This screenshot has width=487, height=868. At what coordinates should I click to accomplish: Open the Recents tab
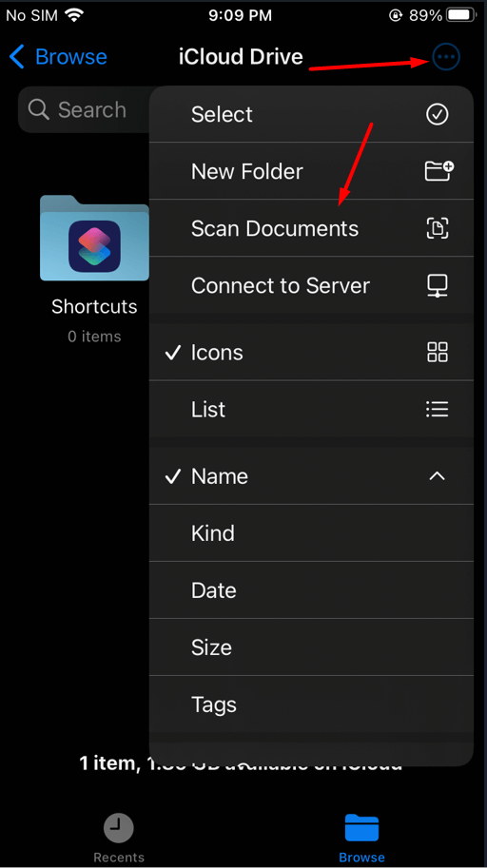coord(119,837)
